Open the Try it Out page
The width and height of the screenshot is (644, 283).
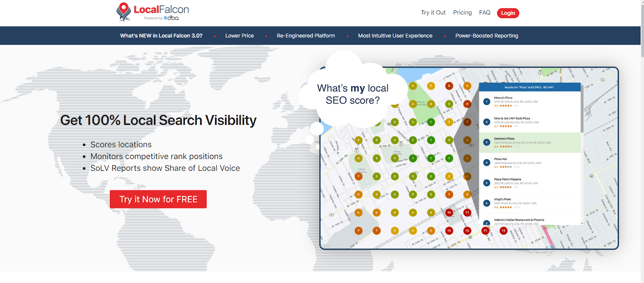point(433,12)
